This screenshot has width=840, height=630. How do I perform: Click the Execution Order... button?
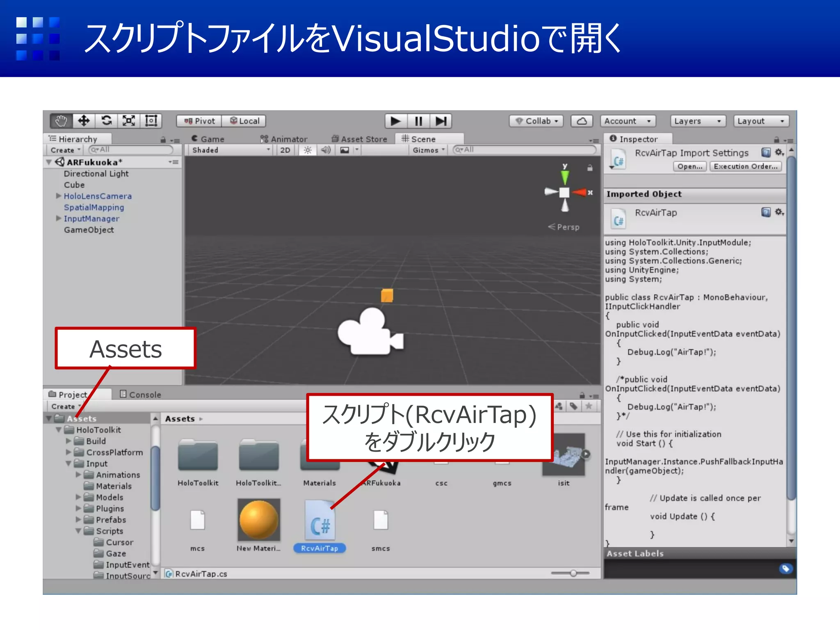745,167
